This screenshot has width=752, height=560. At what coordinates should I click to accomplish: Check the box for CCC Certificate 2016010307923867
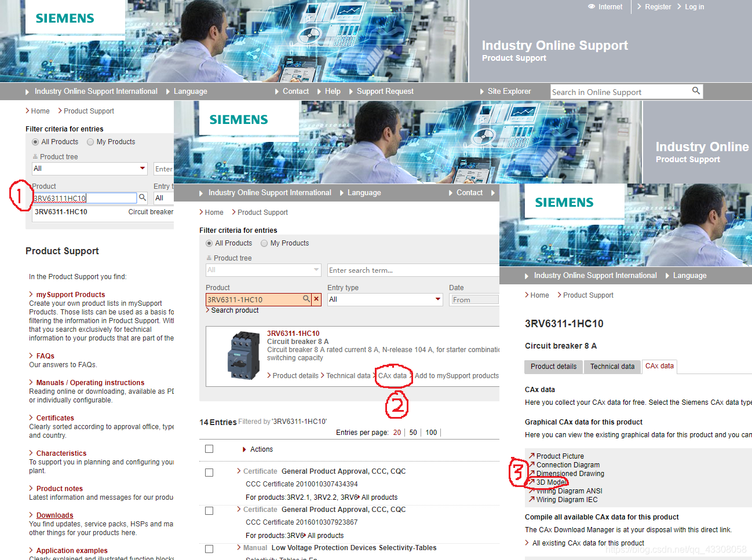click(x=209, y=511)
